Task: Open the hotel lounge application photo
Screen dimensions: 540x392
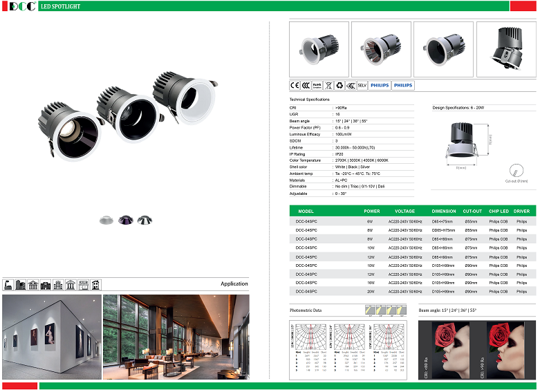Action: tap(176, 337)
